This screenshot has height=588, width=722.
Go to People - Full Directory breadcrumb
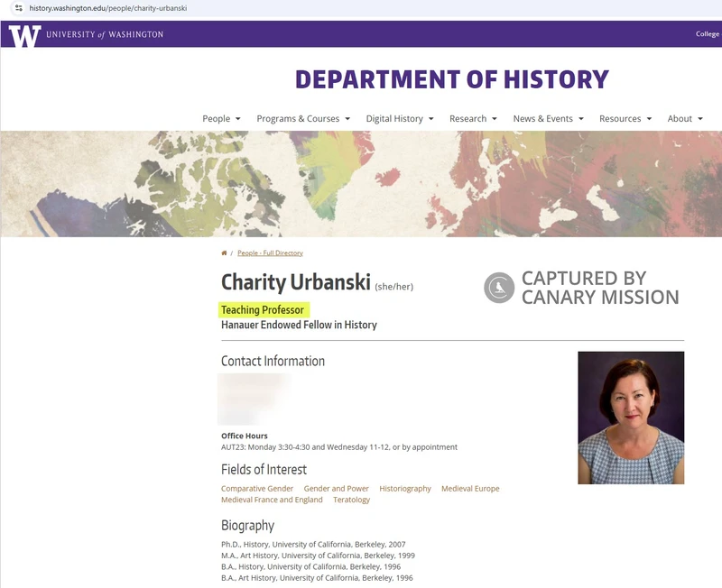(270, 253)
